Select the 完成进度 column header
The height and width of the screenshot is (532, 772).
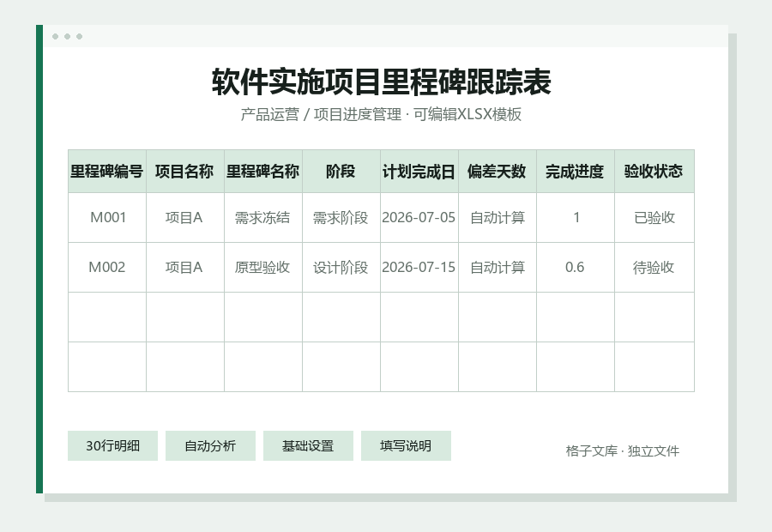click(x=575, y=172)
